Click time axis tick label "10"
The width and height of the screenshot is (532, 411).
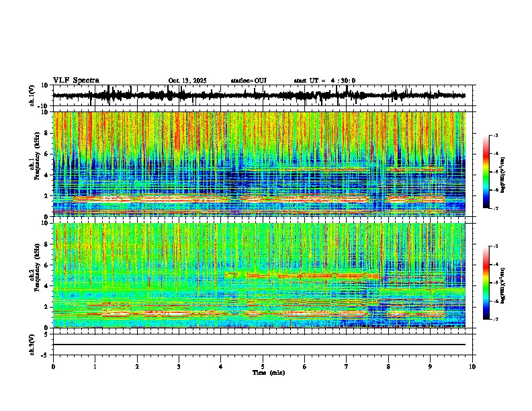point(472,367)
